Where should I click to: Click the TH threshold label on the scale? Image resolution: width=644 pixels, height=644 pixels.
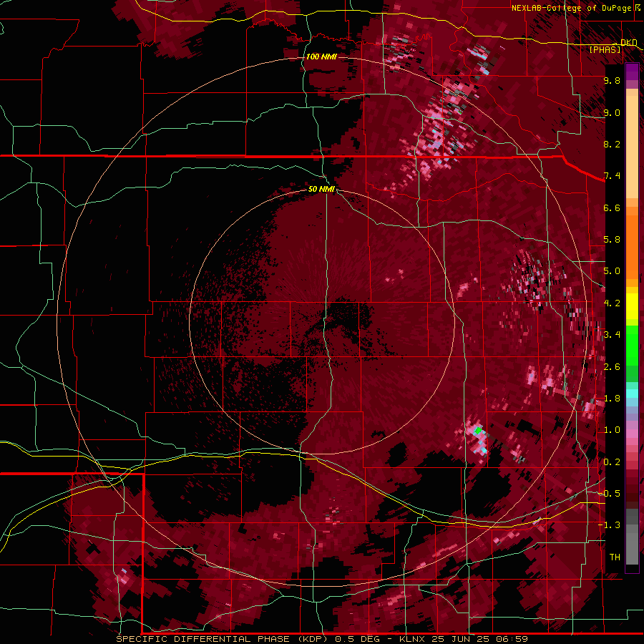tap(615, 557)
